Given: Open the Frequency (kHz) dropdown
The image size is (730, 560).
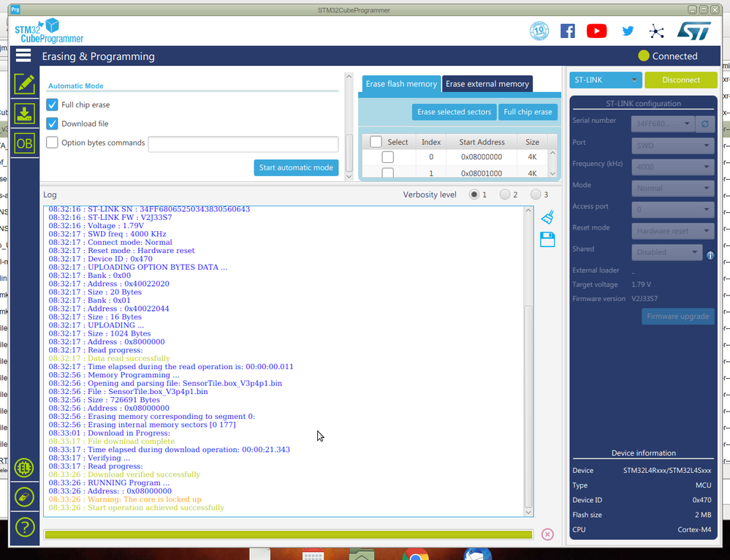Looking at the screenshot, I should 672,167.
